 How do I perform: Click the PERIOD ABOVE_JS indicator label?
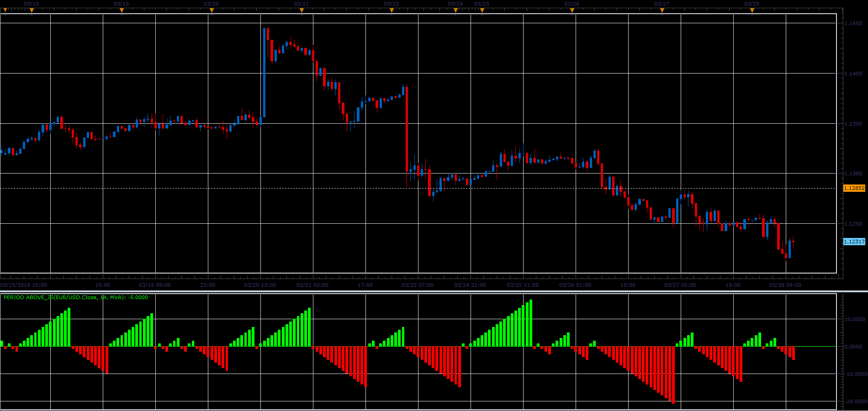click(76, 297)
